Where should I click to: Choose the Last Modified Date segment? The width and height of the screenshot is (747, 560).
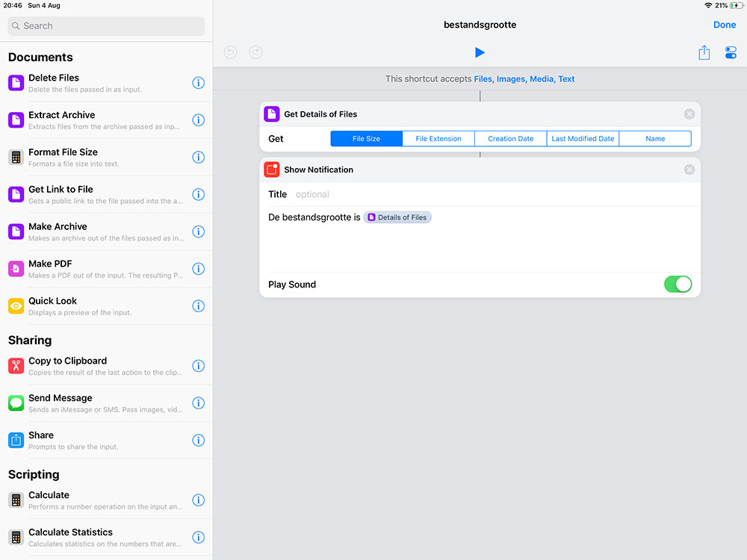point(583,139)
